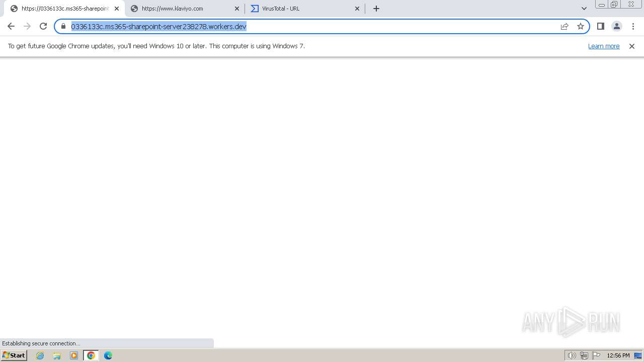
Task: Minimize the Chrome window
Action: (602, 5)
